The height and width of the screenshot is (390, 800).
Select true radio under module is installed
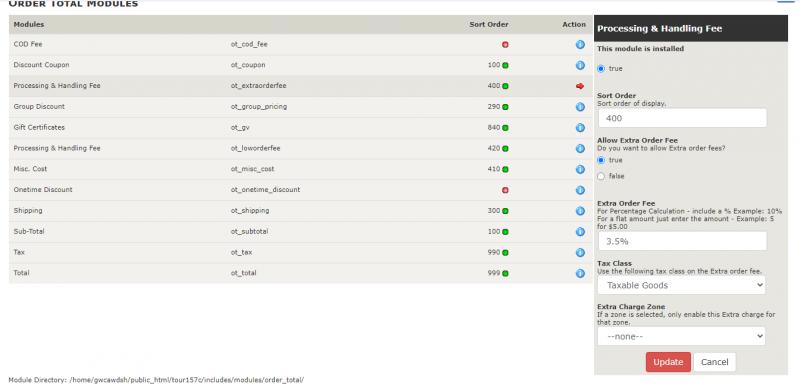pyautogui.click(x=601, y=68)
